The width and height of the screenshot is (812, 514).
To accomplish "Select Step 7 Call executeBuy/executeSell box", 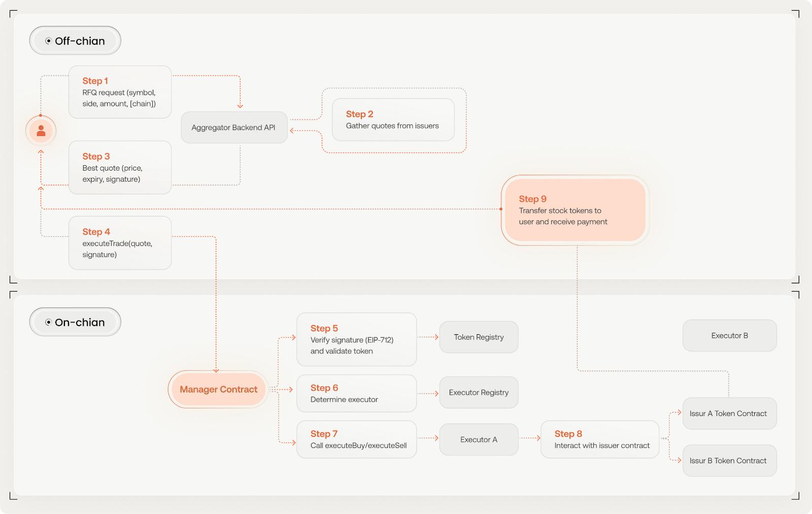I will [x=356, y=439].
